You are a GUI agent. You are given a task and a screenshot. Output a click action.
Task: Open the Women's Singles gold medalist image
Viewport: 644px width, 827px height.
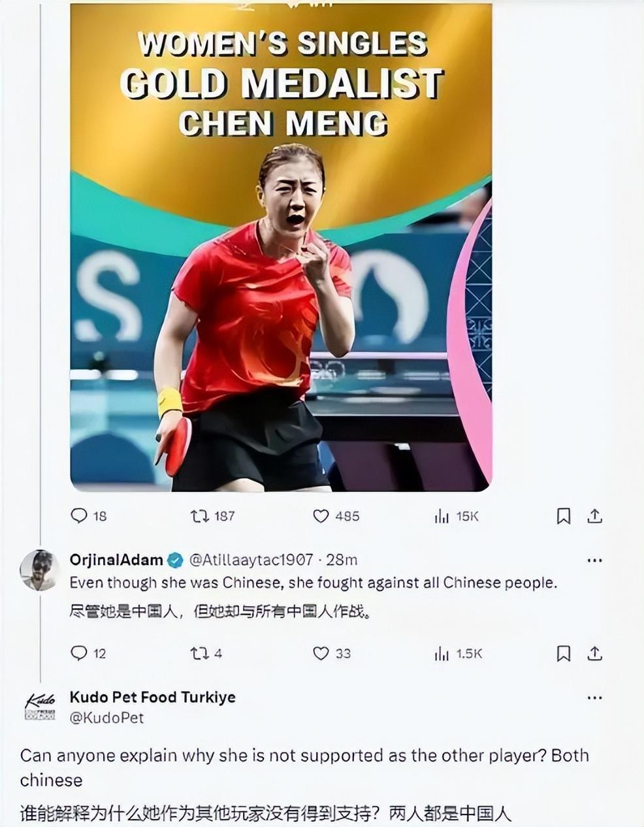281,247
